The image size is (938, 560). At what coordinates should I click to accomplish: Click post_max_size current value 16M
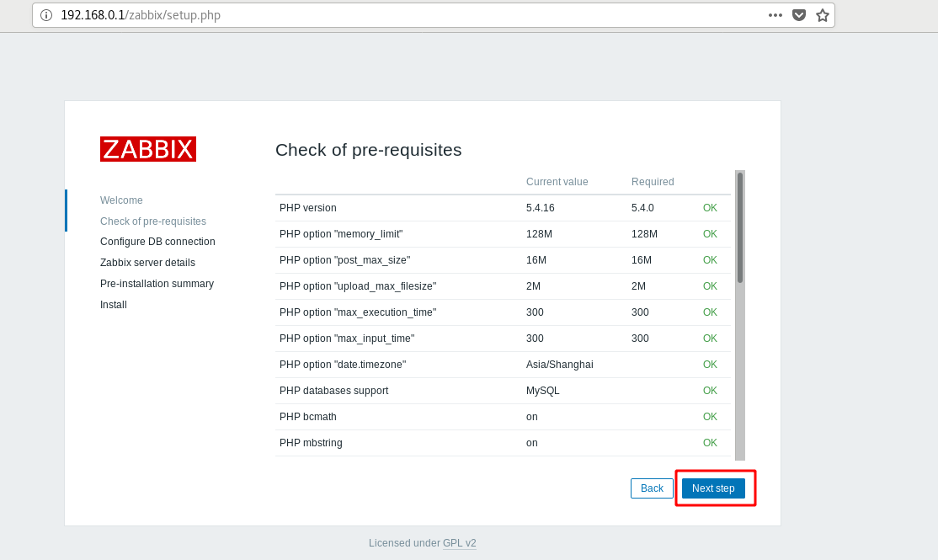[x=536, y=259]
